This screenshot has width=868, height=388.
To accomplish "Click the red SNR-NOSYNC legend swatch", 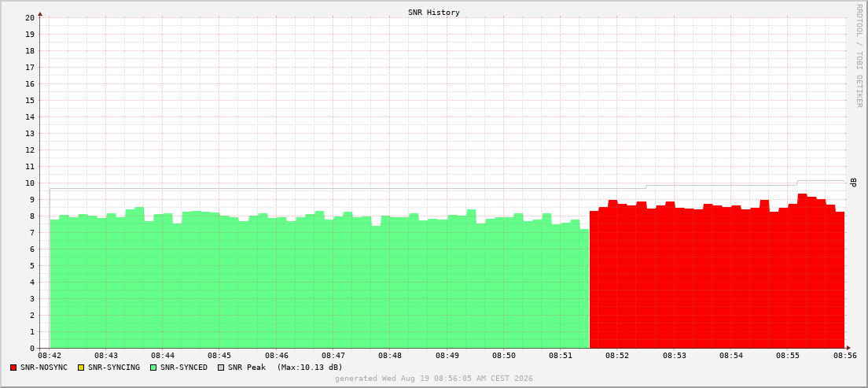I will coord(13,368).
